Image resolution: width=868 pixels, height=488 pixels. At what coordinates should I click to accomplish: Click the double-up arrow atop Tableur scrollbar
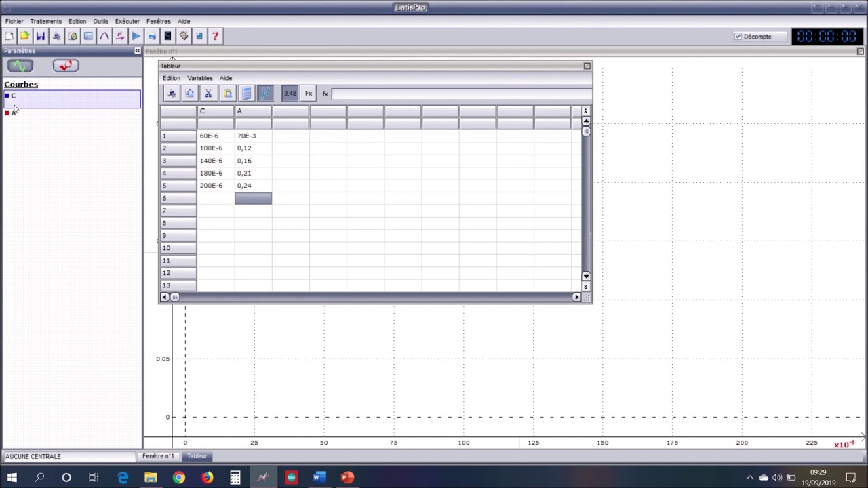point(586,111)
